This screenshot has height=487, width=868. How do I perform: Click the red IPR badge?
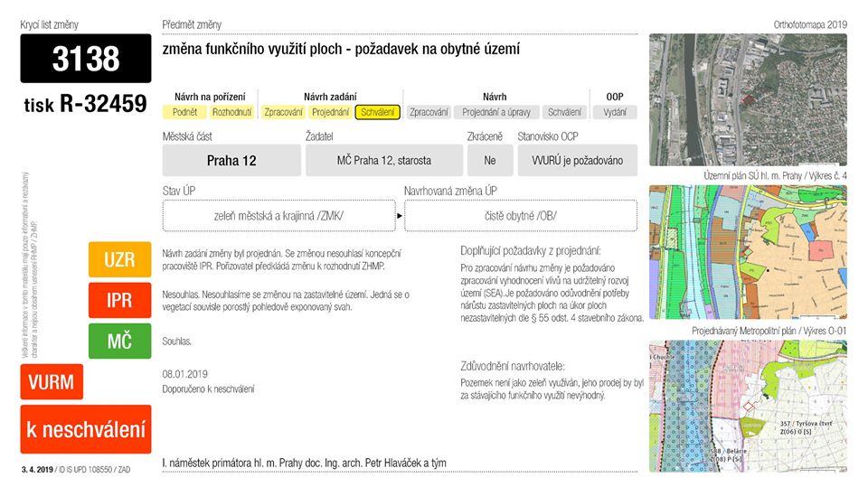click(x=119, y=301)
